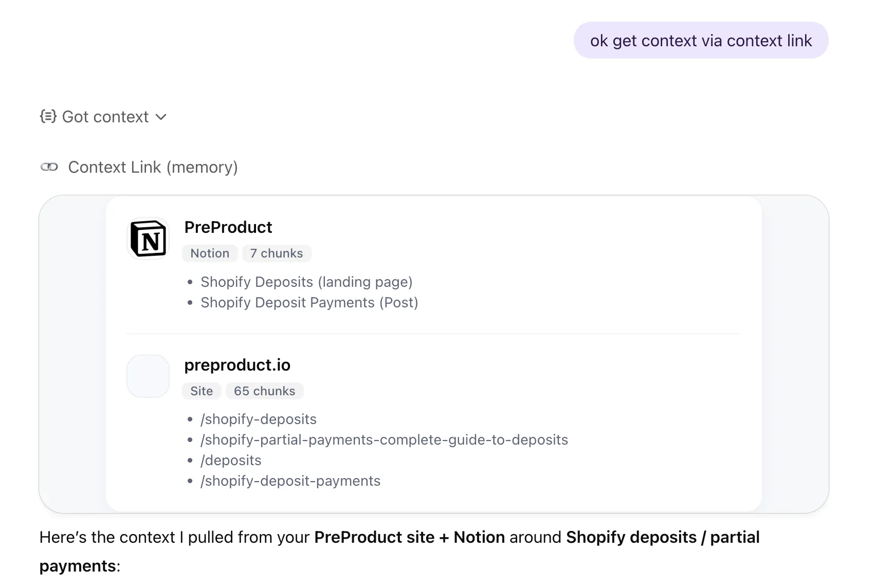Open the Notion source icon for PreProduct

click(x=148, y=238)
